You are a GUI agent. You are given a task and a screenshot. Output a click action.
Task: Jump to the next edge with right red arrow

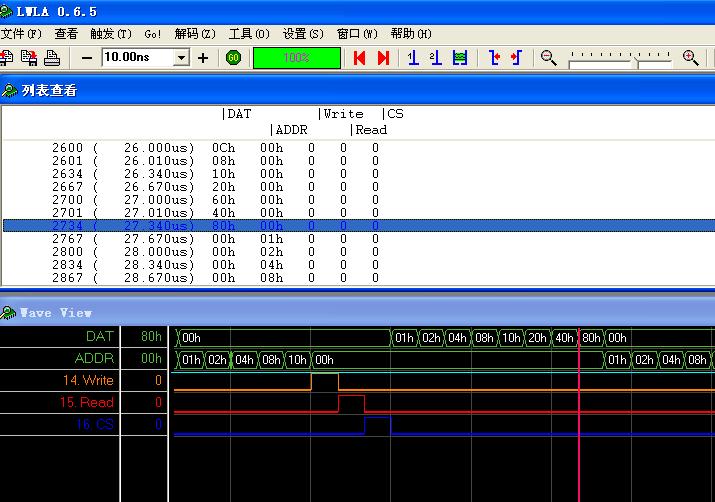coord(383,58)
